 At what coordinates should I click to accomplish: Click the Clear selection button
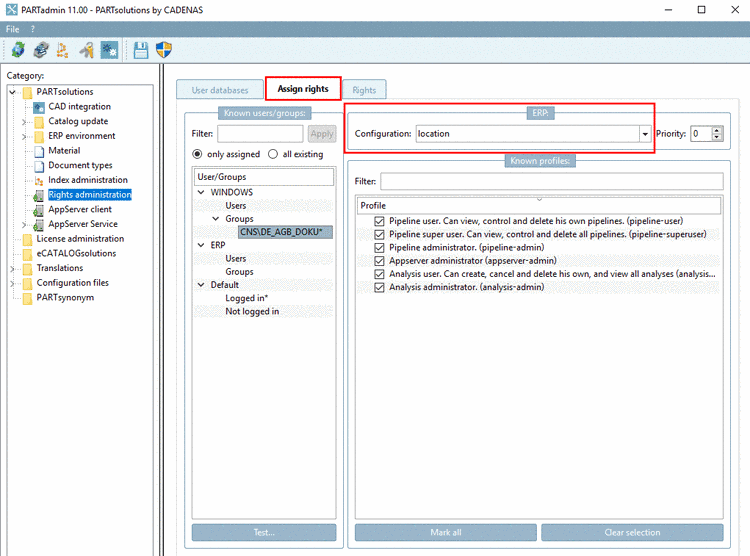(632, 533)
